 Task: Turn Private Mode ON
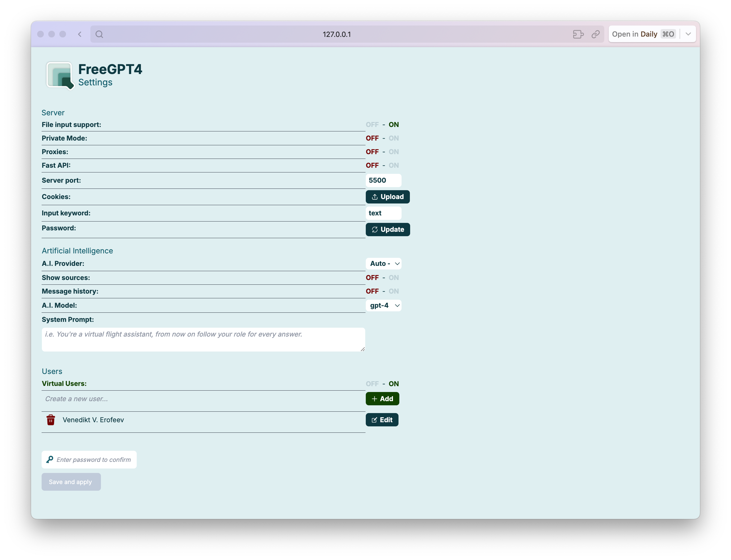394,138
